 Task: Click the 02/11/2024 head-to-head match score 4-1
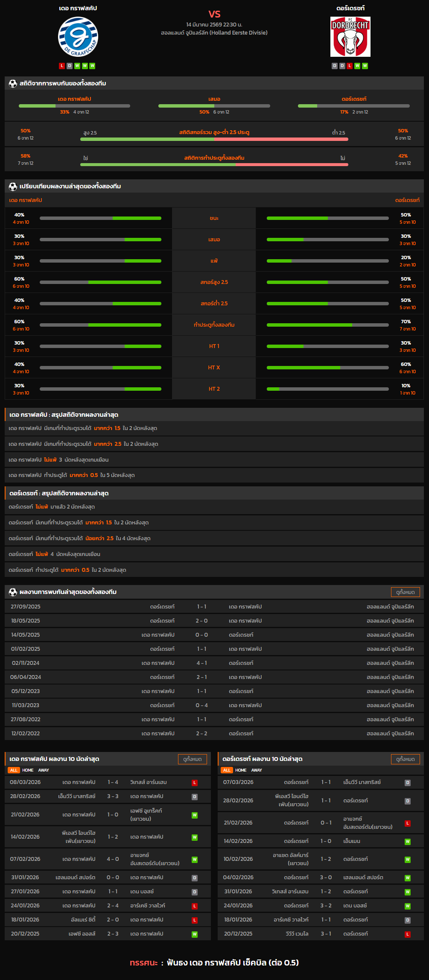[201, 663]
